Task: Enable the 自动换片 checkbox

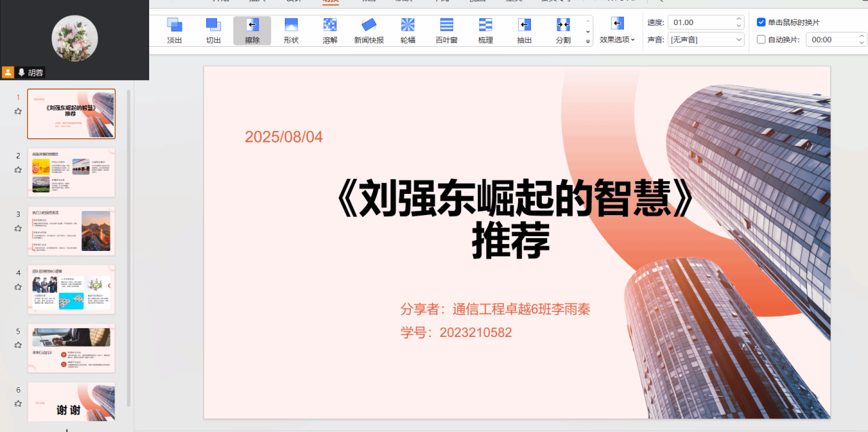Action: tap(762, 39)
